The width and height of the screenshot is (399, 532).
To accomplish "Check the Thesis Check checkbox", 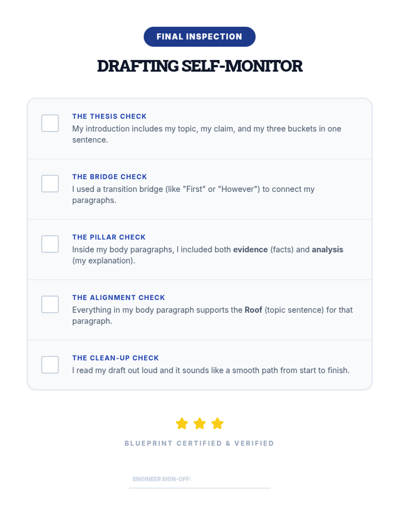I will tap(50, 123).
